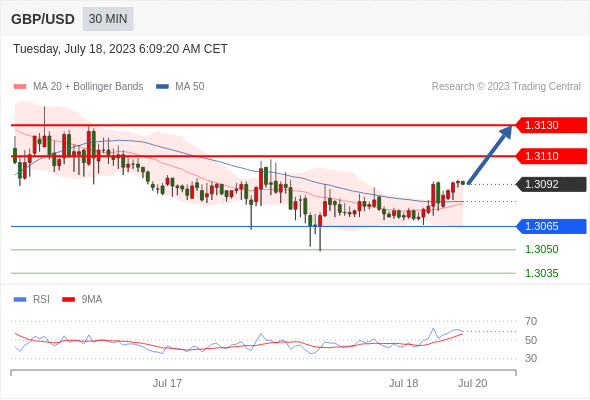This screenshot has height=400, width=590.
Task: Click the Jul 20 date axis label
Action: 473,383
